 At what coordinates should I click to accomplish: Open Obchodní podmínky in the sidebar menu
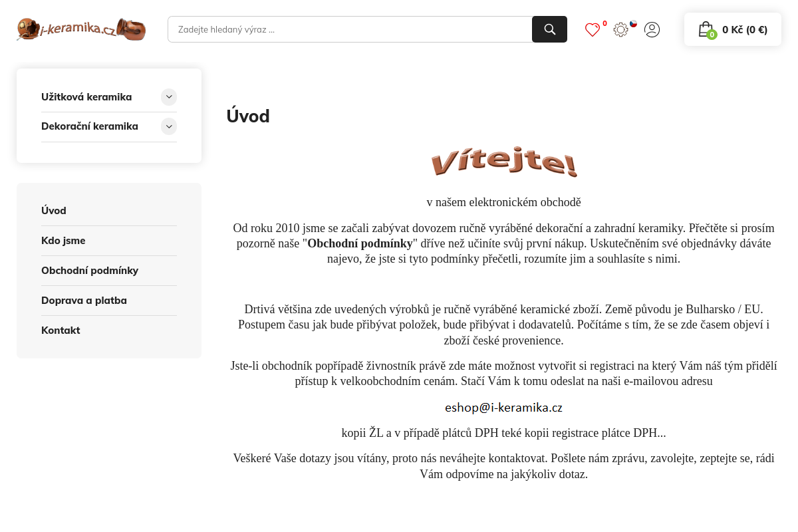coord(90,271)
